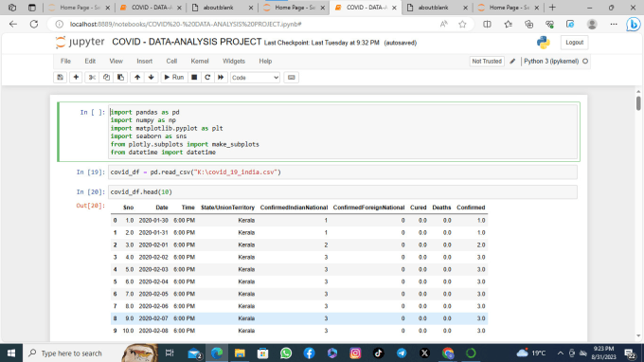Click the kernel idle circle indicator
The width and height of the screenshot is (644, 362).
coord(585,62)
